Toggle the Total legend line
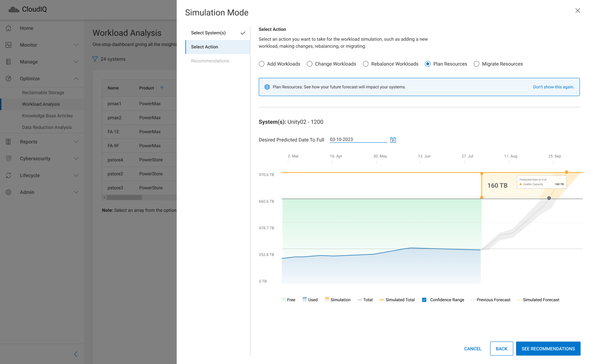 pos(365,300)
